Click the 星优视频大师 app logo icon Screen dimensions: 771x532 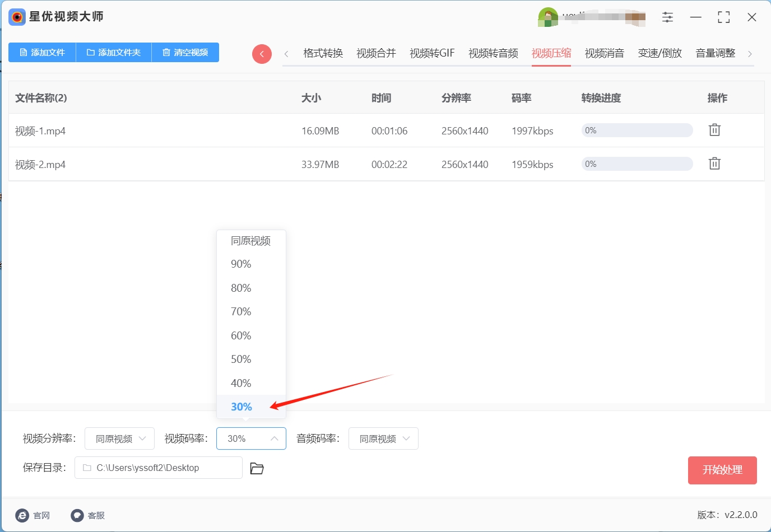pos(17,17)
